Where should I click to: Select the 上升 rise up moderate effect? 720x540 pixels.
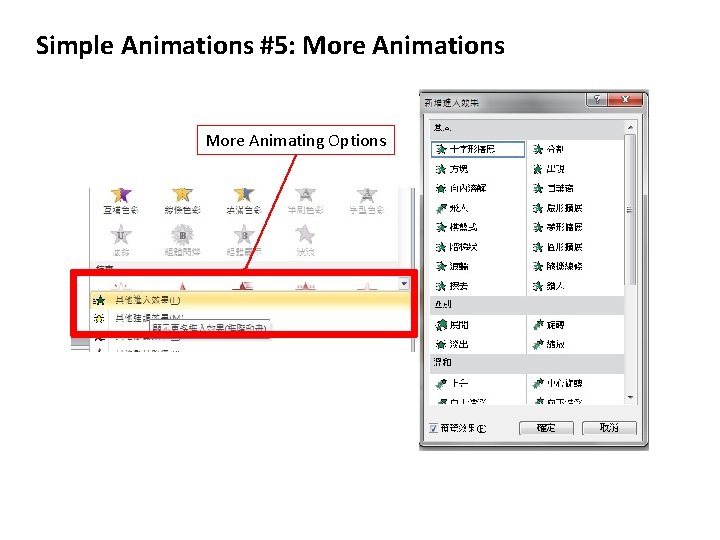452,383
